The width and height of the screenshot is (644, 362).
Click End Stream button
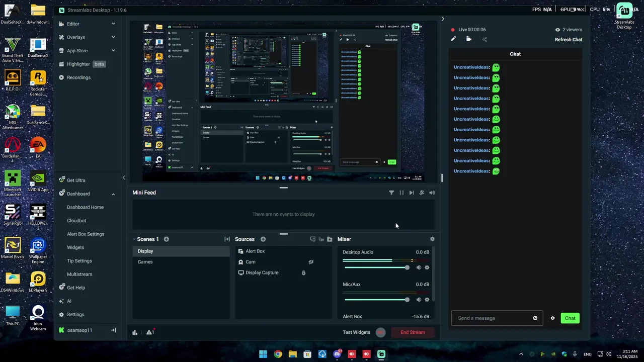coord(413,332)
